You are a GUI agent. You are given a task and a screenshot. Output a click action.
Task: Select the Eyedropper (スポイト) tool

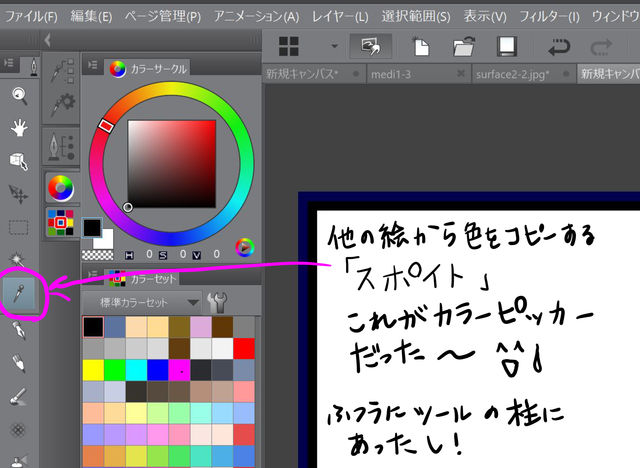point(19,293)
